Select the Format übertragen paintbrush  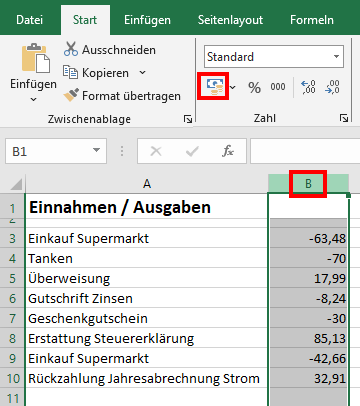coord(71,95)
